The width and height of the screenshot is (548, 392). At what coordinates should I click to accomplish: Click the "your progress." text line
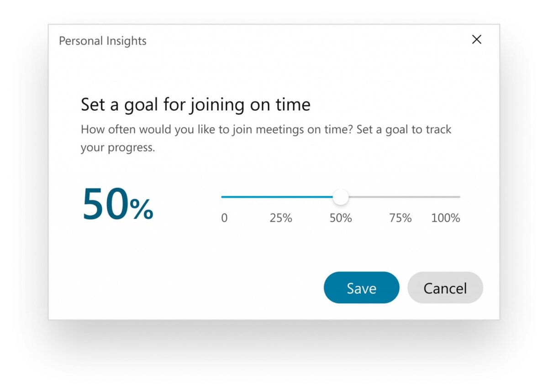tap(118, 148)
